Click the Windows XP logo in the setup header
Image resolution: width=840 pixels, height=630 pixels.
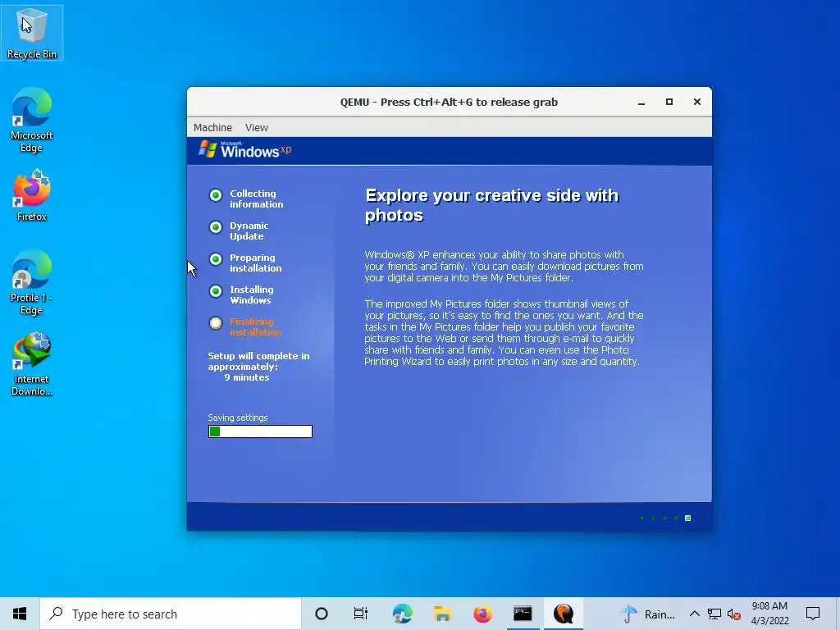point(244,149)
